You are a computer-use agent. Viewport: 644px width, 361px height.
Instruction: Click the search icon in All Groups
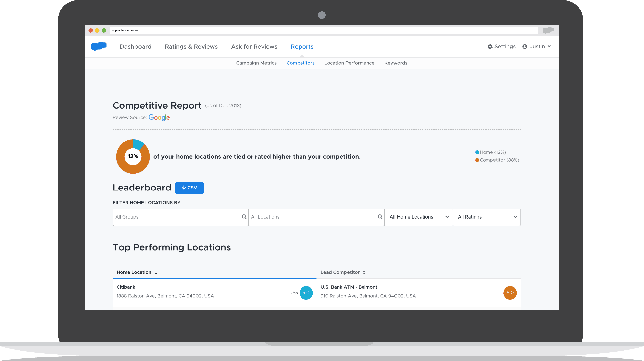click(x=244, y=217)
